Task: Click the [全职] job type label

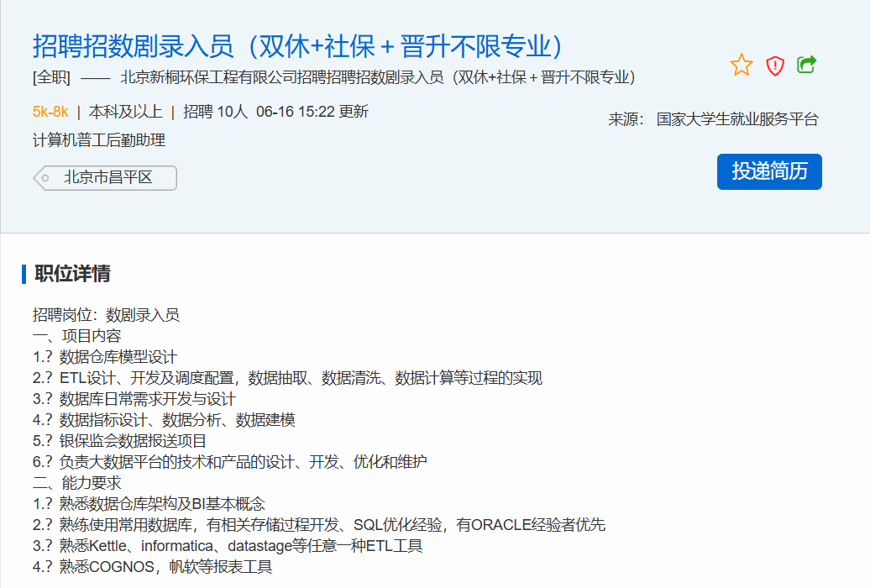Action: [51, 78]
